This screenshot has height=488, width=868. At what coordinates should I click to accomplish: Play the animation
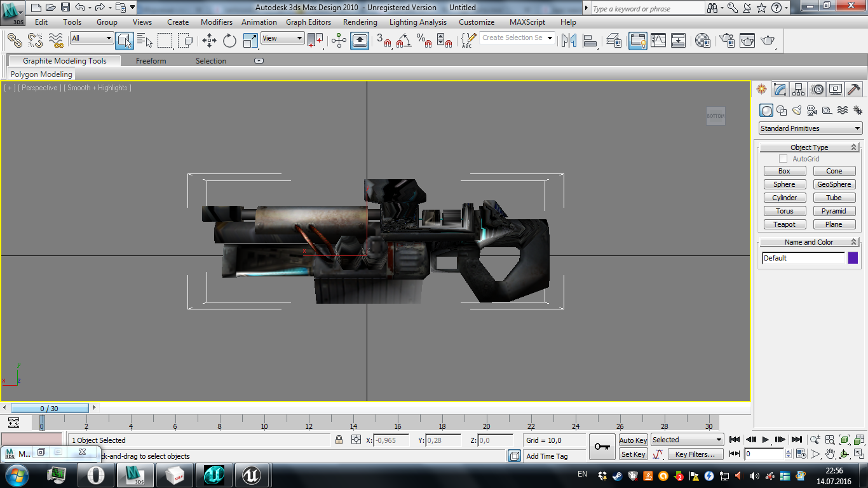[766, 440]
